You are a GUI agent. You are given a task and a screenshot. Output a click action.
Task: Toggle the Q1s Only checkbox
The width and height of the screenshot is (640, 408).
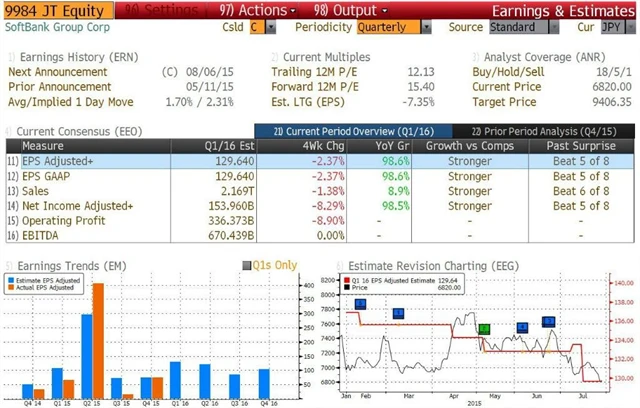coord(247,265)
